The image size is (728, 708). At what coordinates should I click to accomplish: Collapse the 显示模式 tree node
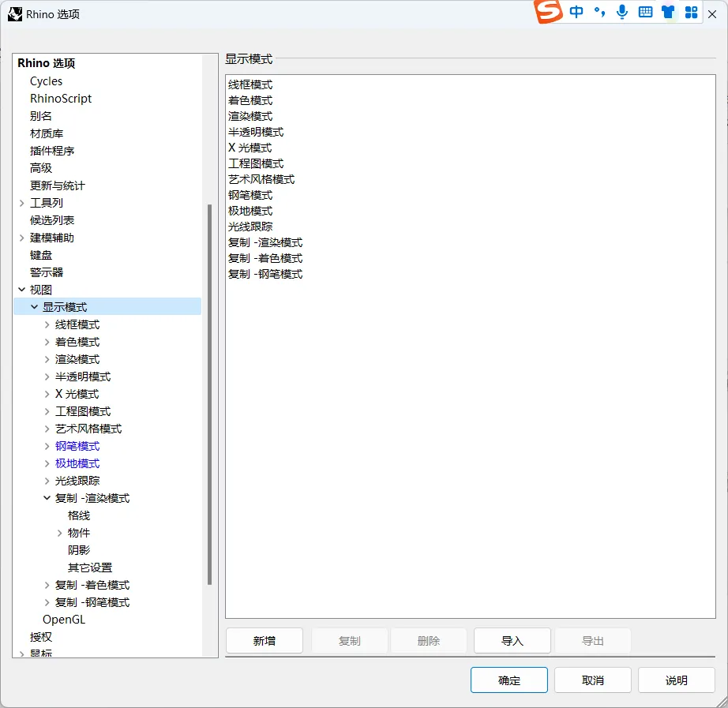[x=35, y=307]
